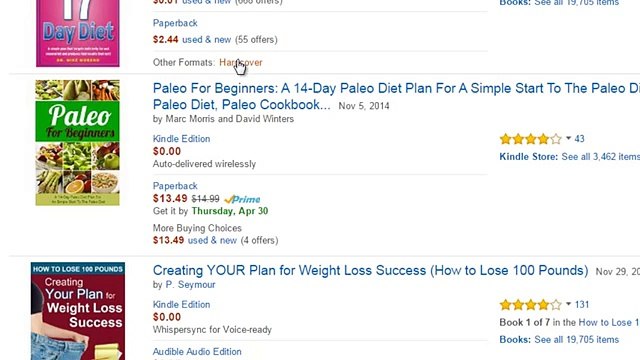Open the 43 customer reviews link
This screenshot has height=360, width=640.
579,139
